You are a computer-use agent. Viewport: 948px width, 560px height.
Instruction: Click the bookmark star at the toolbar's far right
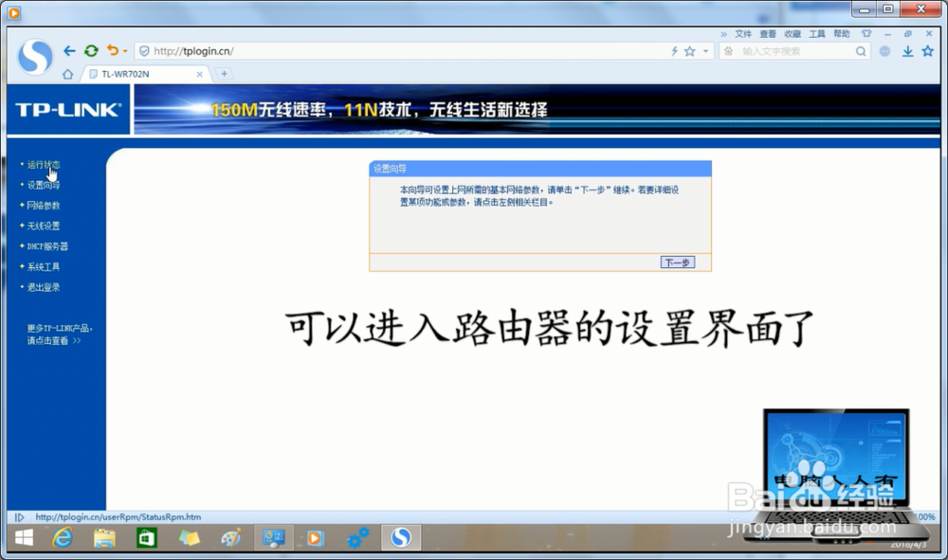926,51
